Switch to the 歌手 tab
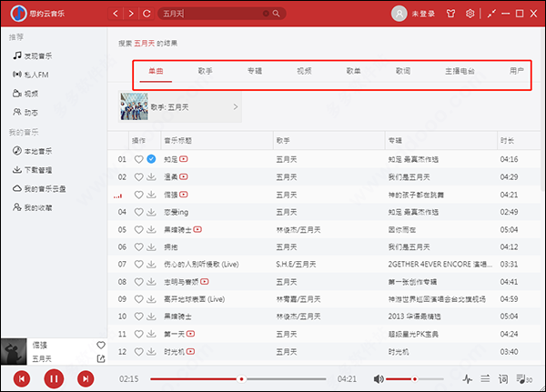Screen dimensions: 546x392 [205, 71]
